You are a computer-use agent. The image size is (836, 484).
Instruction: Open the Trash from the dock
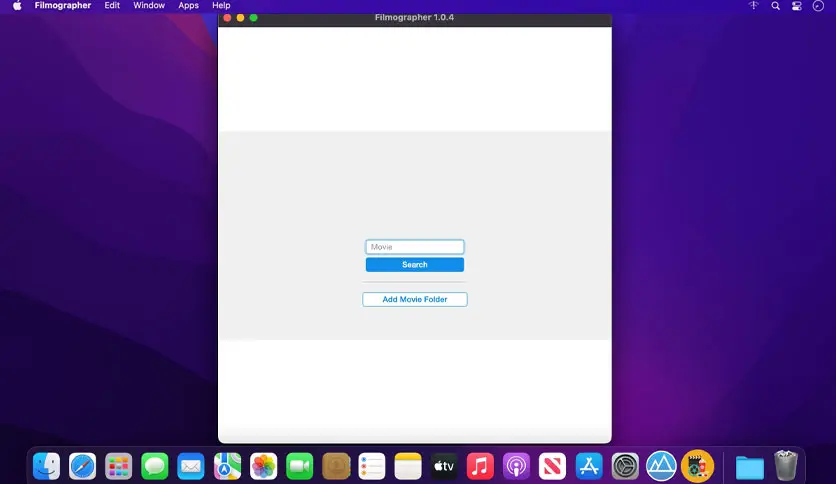(x=785, y=465)
